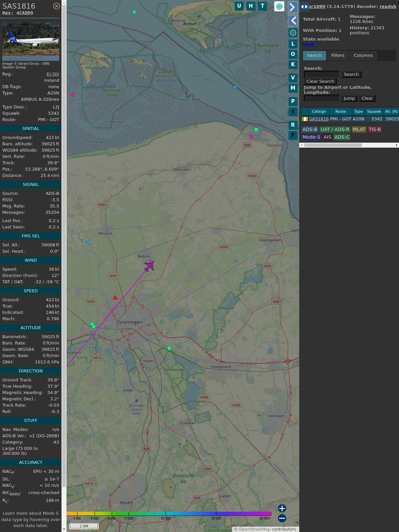Click the map zoom out minus button
This screenshot has width=399, height=532.
click(x=282, y=518)
